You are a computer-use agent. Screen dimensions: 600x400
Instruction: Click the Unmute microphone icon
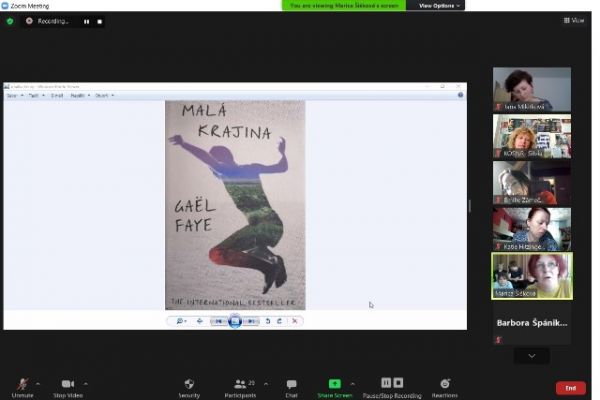pos(22,384)
